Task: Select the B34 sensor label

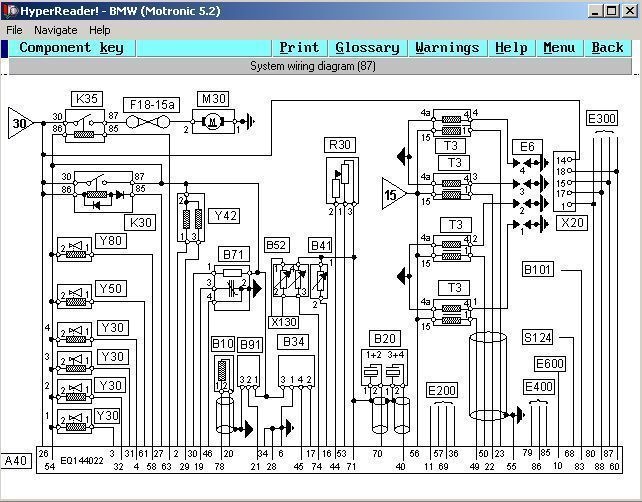Action: click(x=294, y=342)
